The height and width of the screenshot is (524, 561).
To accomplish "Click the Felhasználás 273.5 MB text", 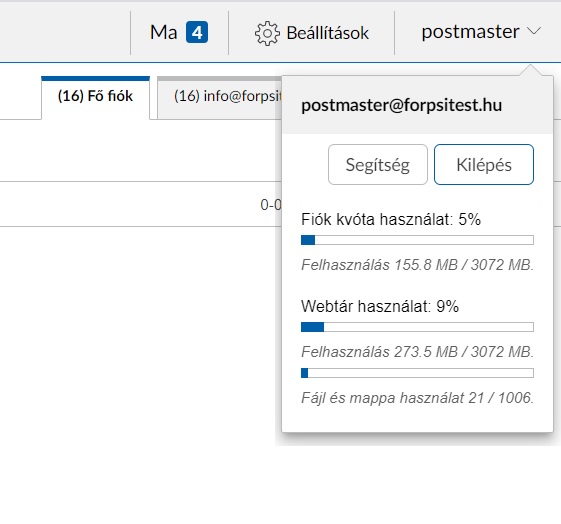I will (418, 352).
